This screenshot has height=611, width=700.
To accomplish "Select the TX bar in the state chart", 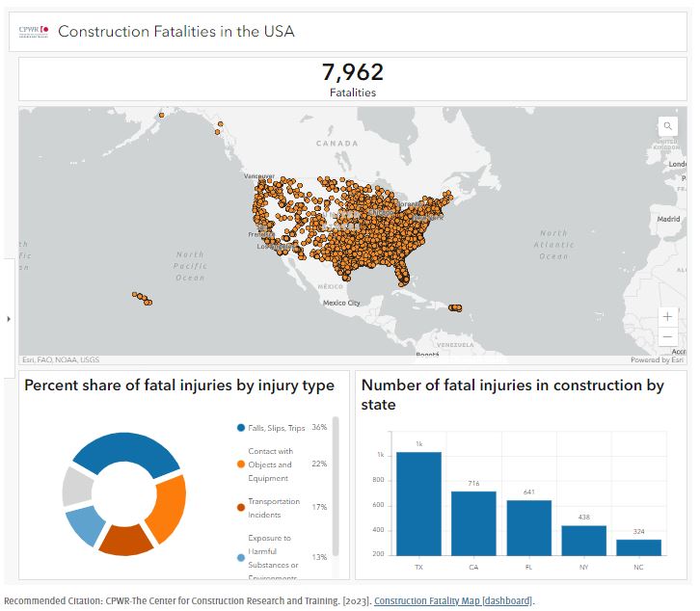I will [418, 503].
